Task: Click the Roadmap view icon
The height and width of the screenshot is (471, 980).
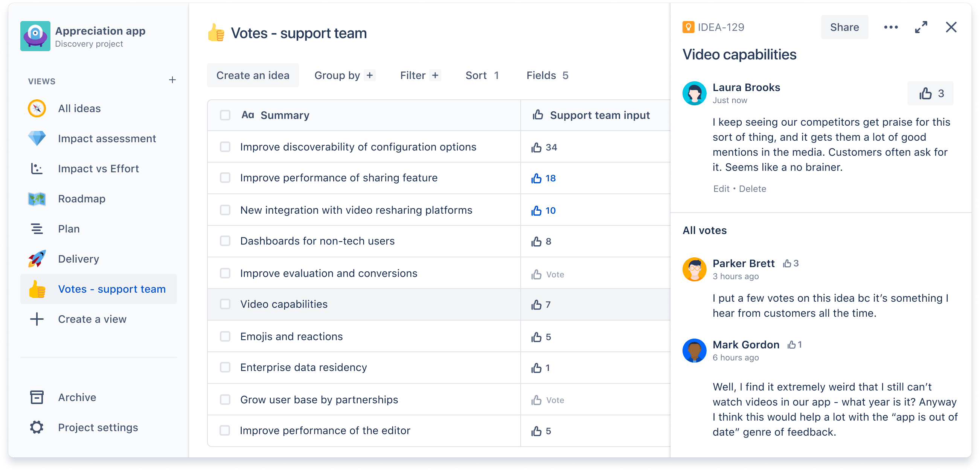Action: click(36, 198)
